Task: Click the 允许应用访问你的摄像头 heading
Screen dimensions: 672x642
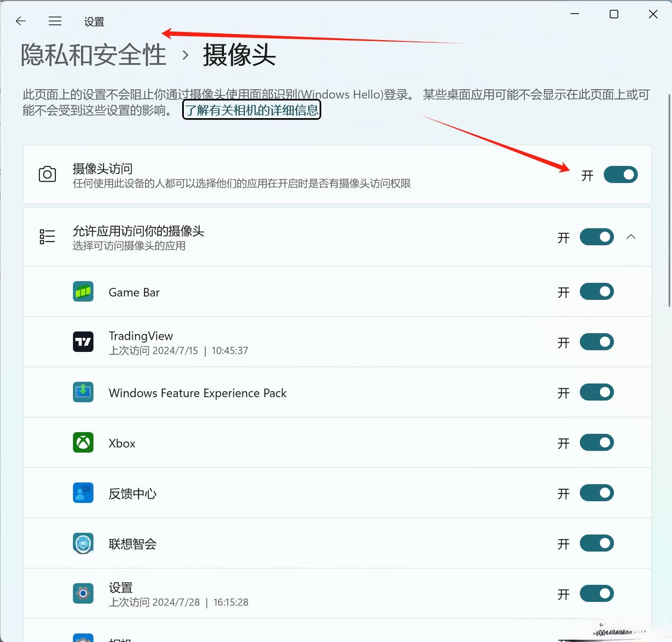Action: [x=138, y=231]
